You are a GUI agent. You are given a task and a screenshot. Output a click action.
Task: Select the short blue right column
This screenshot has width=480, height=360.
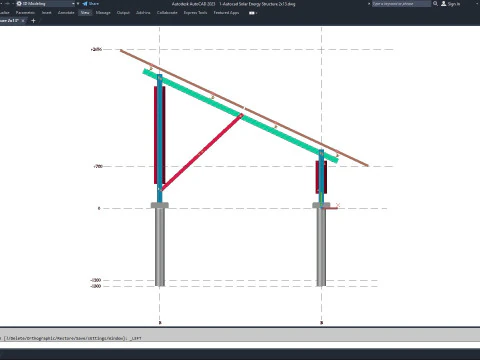click(321, 175)
